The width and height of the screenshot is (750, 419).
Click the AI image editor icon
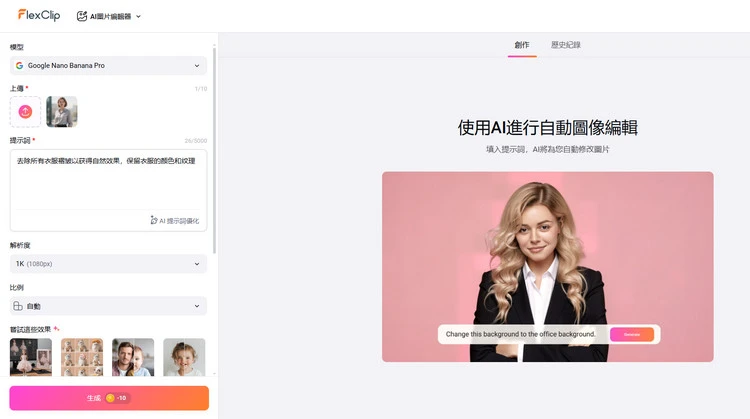tap(82, 16)
